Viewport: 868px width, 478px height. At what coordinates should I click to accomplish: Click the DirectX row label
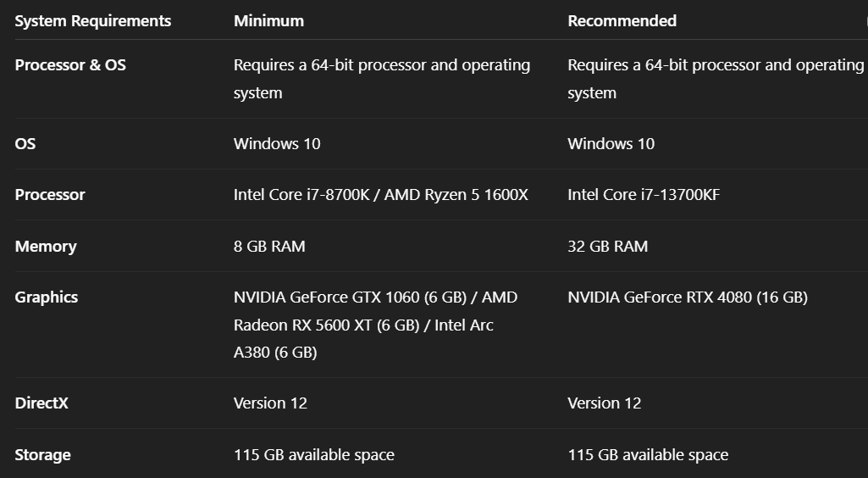(x=41, y=403)
